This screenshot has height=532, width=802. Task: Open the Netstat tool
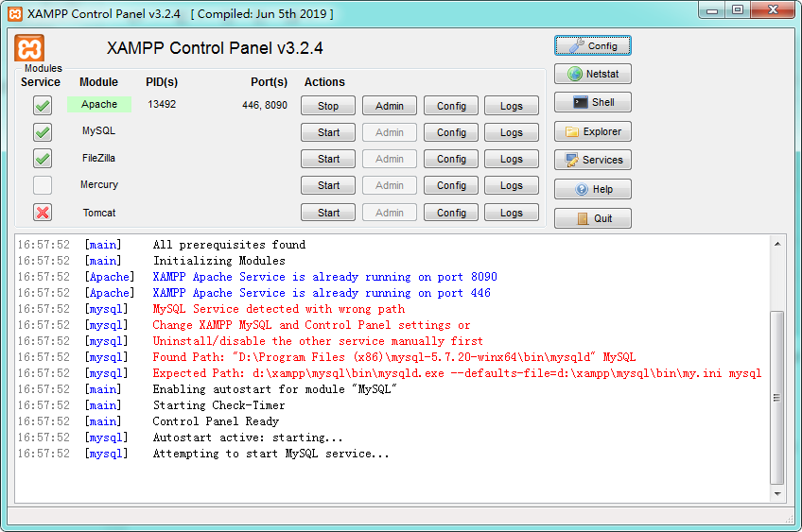pos(593,74)
